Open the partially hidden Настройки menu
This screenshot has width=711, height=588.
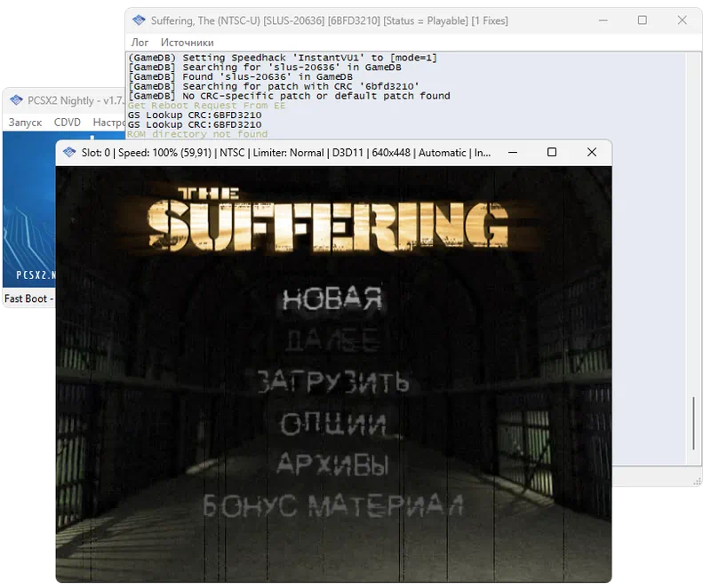(x=108, y=123)
